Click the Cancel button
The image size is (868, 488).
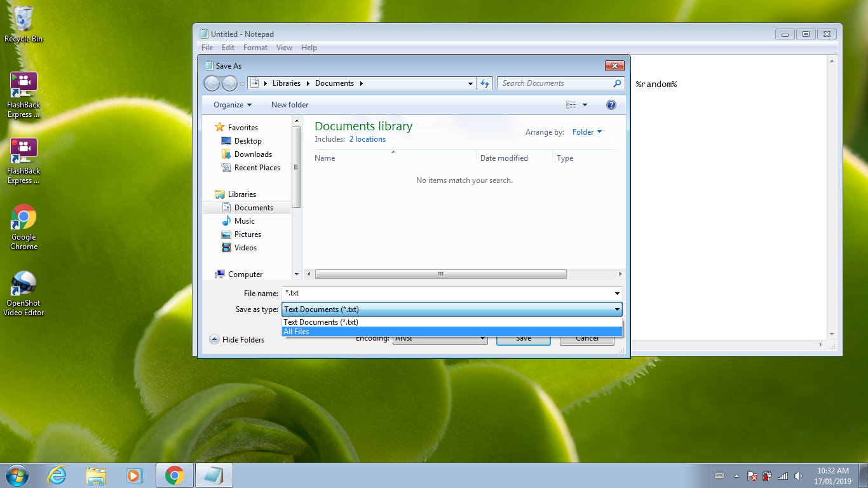click(x=587, y=339)
